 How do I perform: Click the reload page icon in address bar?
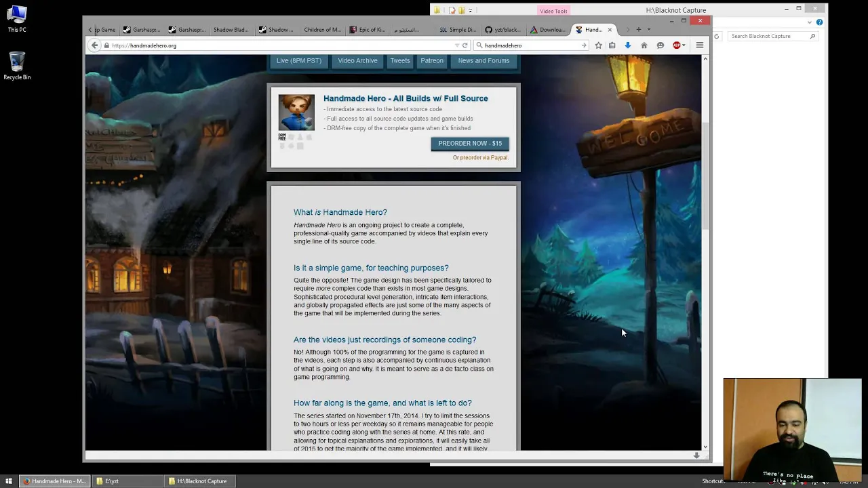[465, 45]
